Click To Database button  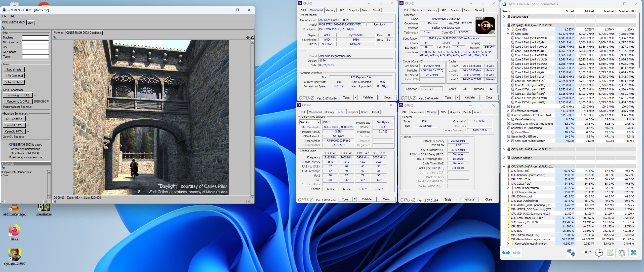click(14, 82)
